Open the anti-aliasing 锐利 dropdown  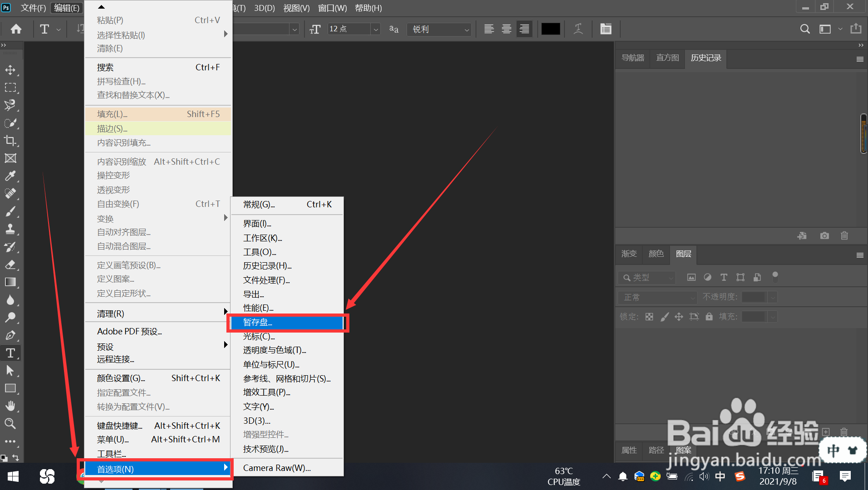(439, 29)
